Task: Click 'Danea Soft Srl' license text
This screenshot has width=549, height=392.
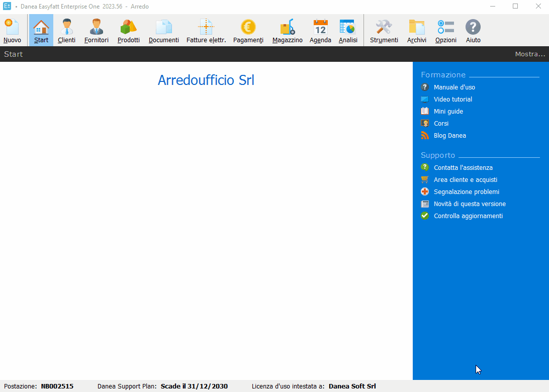Action: point(352,386)
